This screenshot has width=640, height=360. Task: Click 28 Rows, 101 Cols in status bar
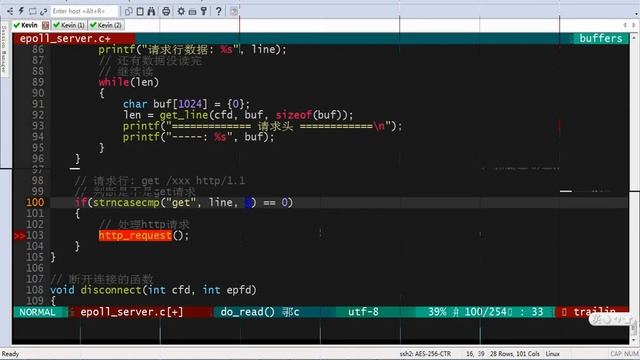515,354
